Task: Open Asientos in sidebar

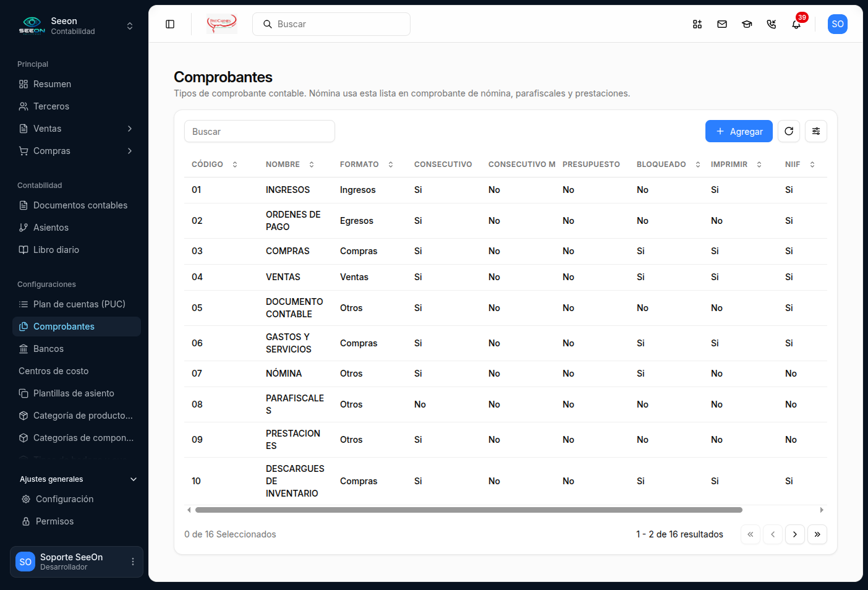Action: [77, 228]
